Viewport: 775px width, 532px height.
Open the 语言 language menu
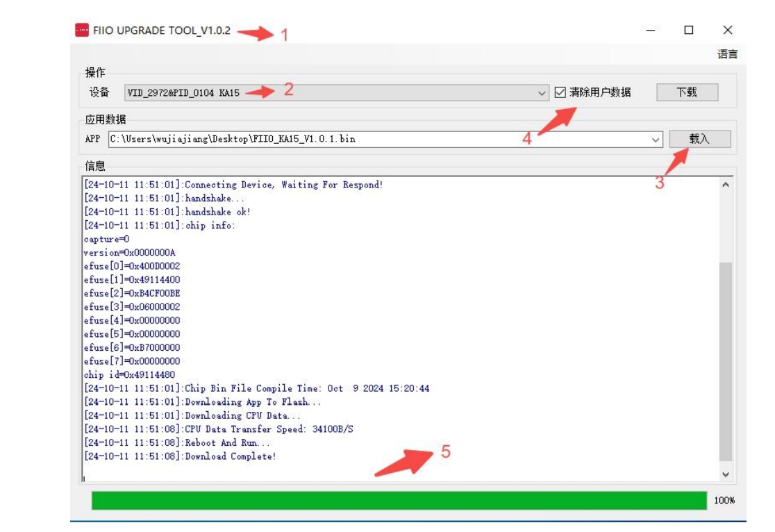coord(727,54)
